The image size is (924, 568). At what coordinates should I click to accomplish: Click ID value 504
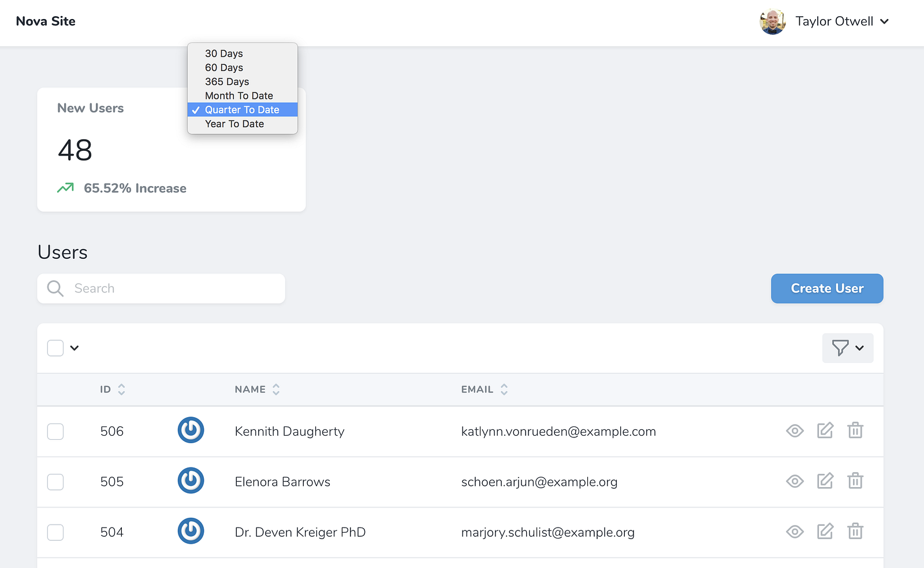[112, 532]
